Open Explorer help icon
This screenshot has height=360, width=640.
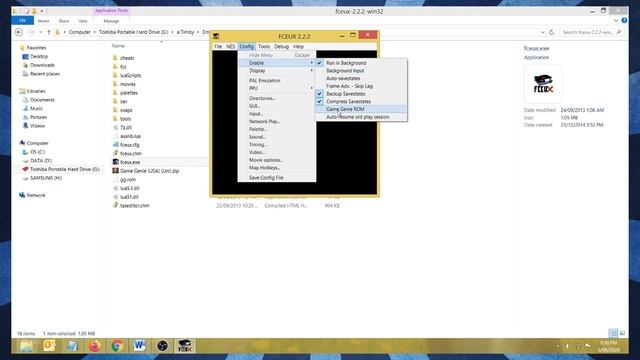pos(624,20)
